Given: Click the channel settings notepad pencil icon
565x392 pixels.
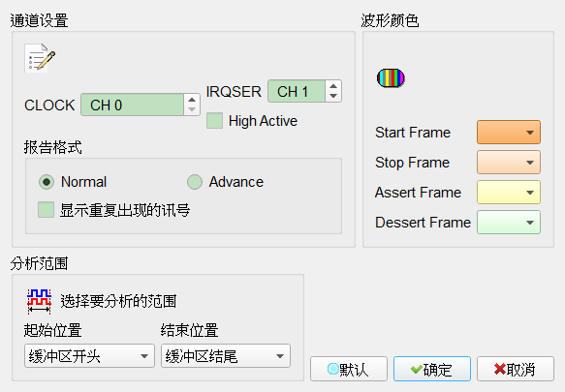Looking at the screenshot, I should (40, 58).
